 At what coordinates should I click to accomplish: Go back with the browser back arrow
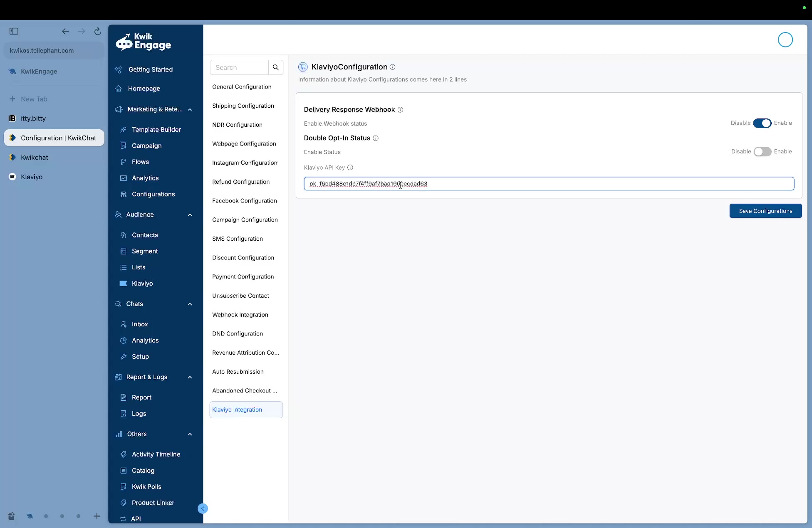tap(65, 31)
